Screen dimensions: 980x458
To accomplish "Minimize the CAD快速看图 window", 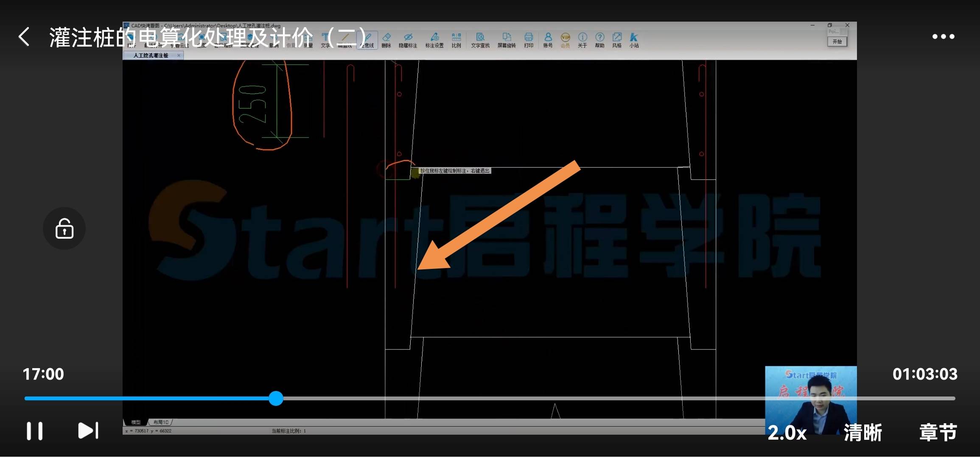I will click(812, 25).
